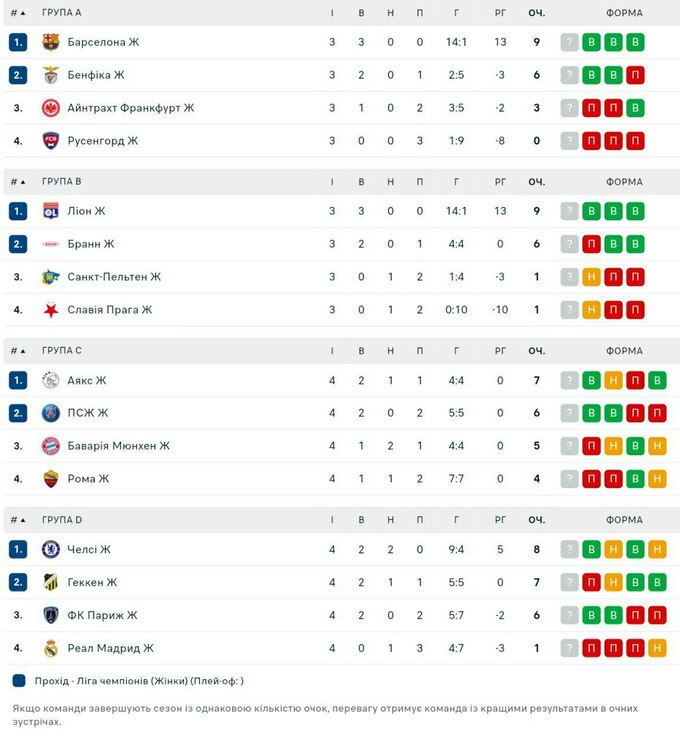Sort Група C by РГ goal difference column
Image resolution: width=680 pixels, height=740 pixels.
coord(500,351)
